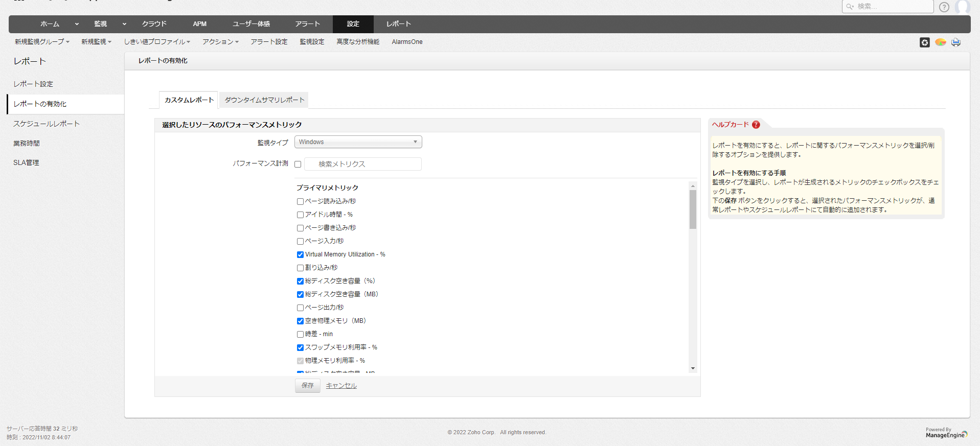Click the 検索メトリクス search field
Screen dimensions: 980x446
point(362,164)
